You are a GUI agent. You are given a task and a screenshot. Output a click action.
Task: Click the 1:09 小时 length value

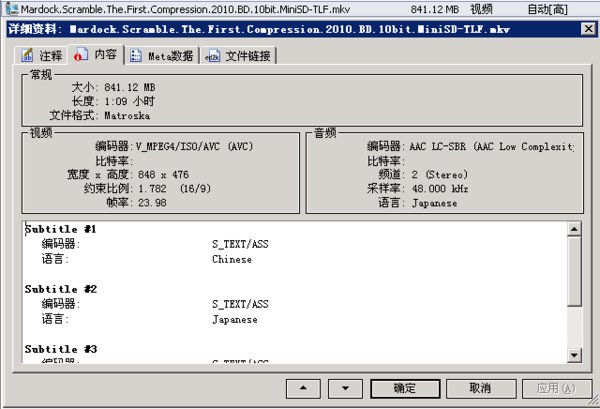point(129,101)
